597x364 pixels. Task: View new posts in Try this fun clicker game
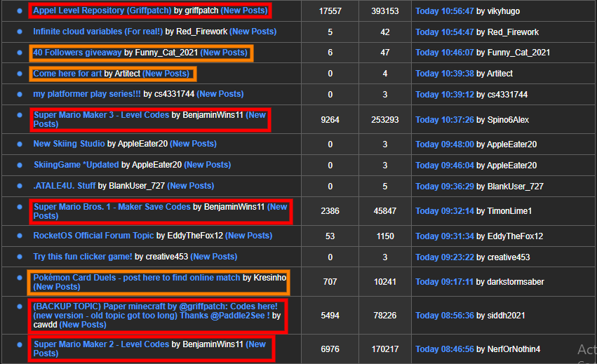(x=214, y=257)
